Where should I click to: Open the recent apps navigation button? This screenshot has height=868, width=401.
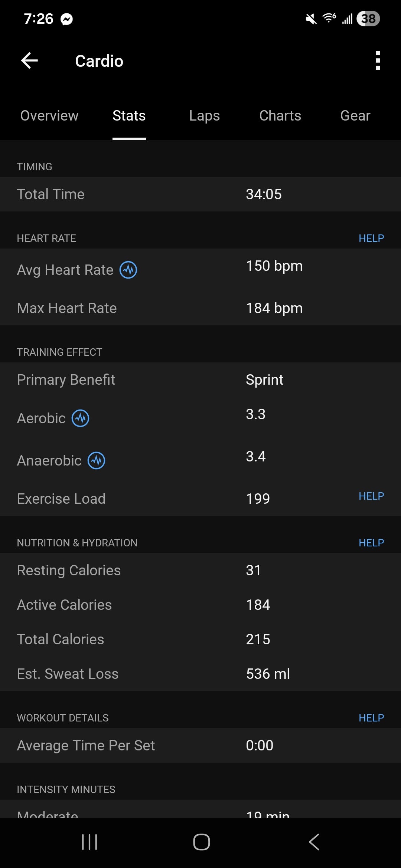[89, 842]
